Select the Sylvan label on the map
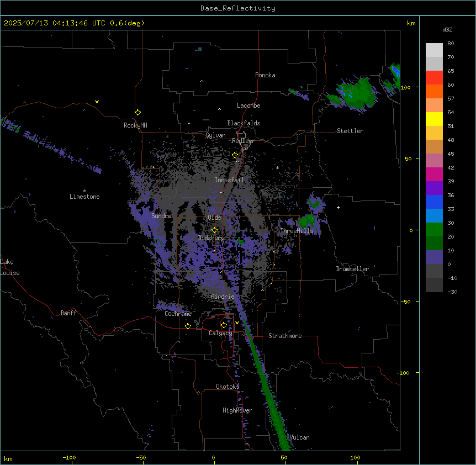Image resolution: width=476 pixels, height=465 pixels. 215,135
